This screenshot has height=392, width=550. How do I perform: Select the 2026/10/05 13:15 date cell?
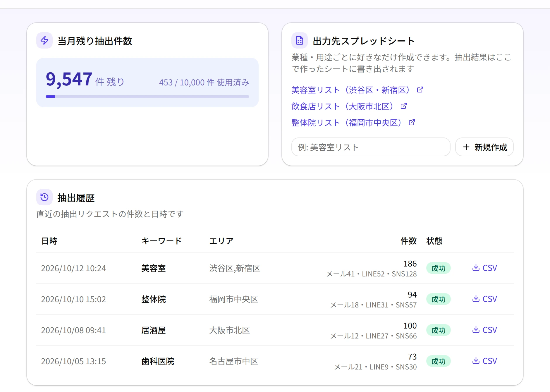pyautogui.click(x=73, y=361)
